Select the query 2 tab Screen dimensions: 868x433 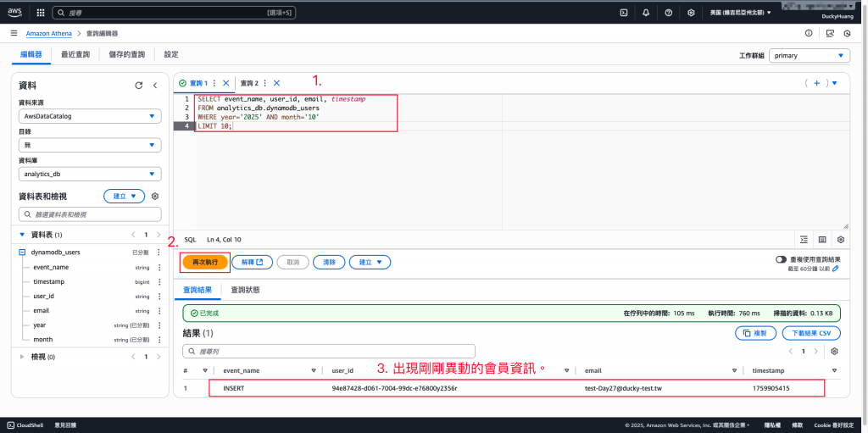tap(249, 83)
